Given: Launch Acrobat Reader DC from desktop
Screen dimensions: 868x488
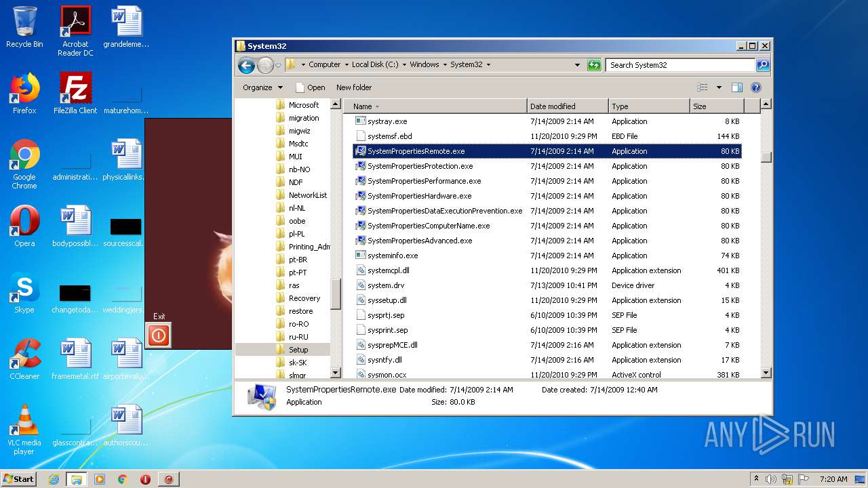Looking at the screenshot, I should point(75,31).
